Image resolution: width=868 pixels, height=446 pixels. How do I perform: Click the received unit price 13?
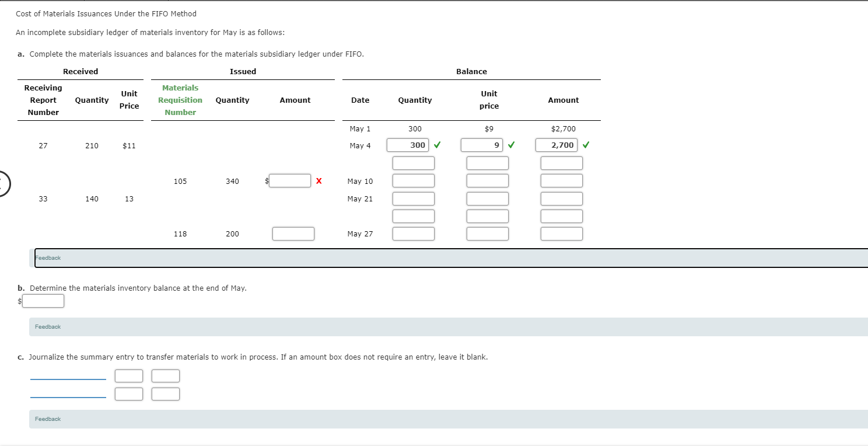129,198
